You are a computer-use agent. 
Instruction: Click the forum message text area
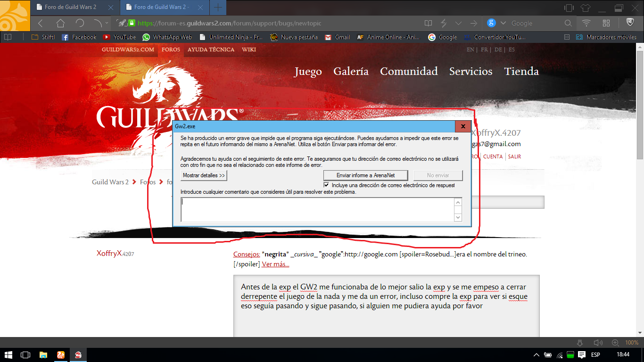pos(386,306)
